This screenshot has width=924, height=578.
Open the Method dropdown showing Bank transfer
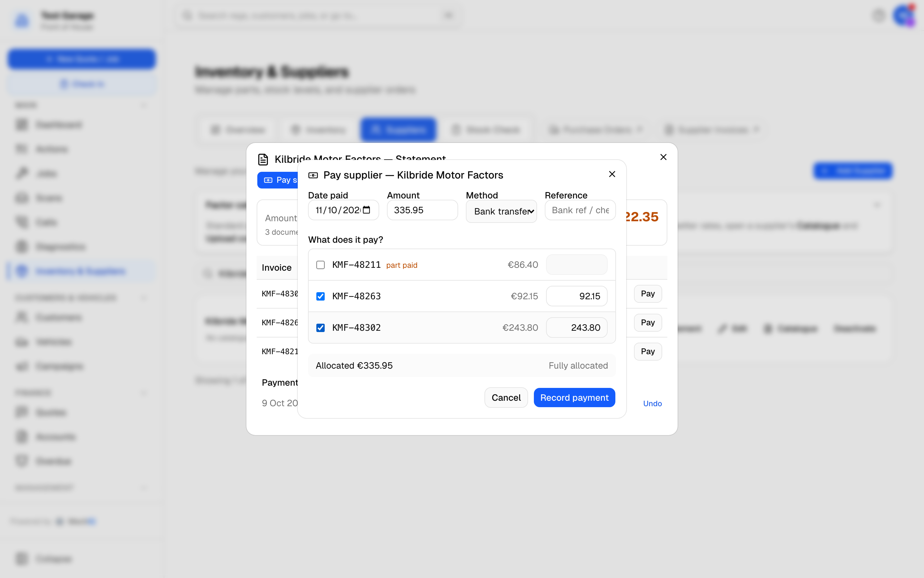501,211
